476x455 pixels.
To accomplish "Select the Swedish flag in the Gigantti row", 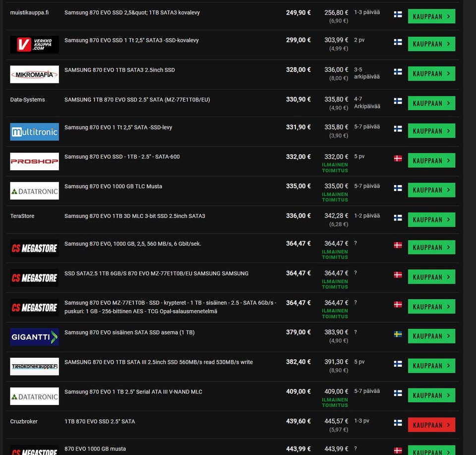I will click(398, 334).
